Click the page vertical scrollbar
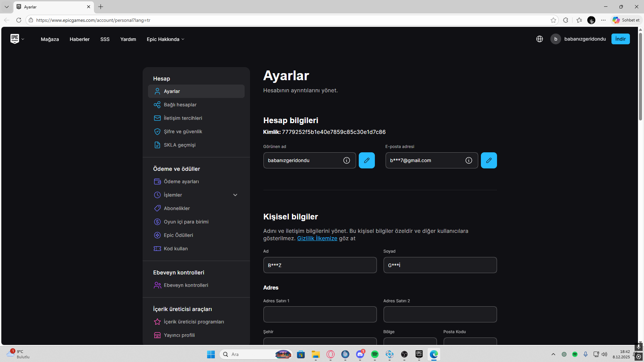Viewport: 644px width, 362px height. [x=641, y=76]
